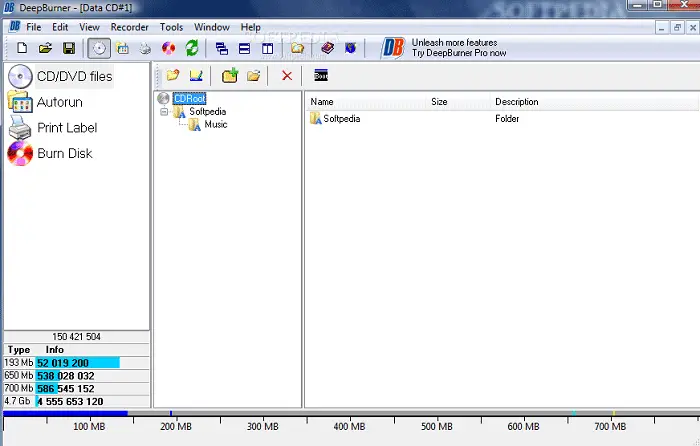Click the explorer folder icon in toolbar

297,48
